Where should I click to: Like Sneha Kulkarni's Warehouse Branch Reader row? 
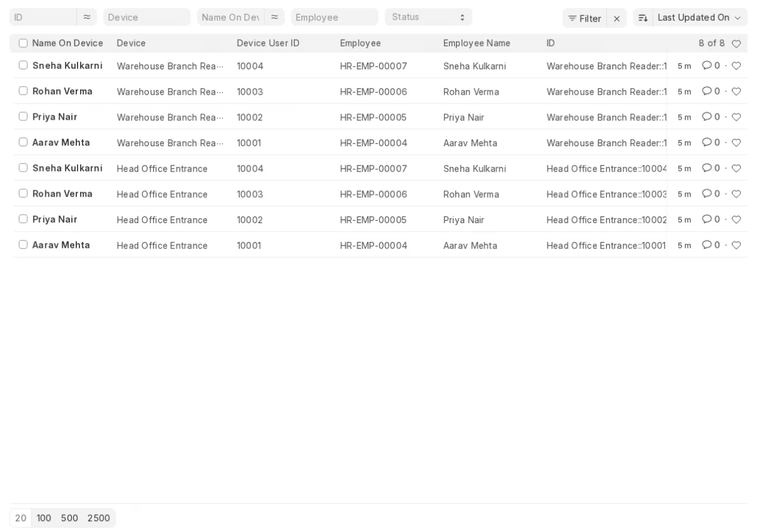tap(736, 66)
